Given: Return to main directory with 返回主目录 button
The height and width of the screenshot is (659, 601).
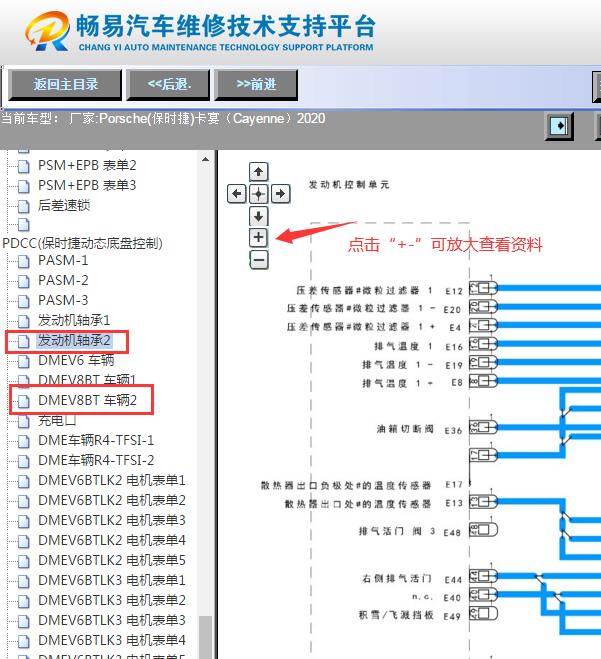Looking at the screenshot, I should click(65, 85).
